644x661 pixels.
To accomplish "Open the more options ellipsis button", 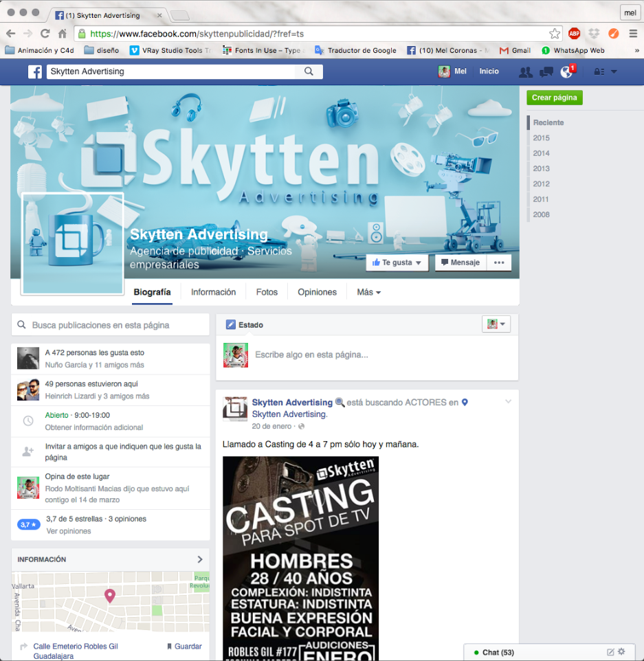I will (499, 262).
